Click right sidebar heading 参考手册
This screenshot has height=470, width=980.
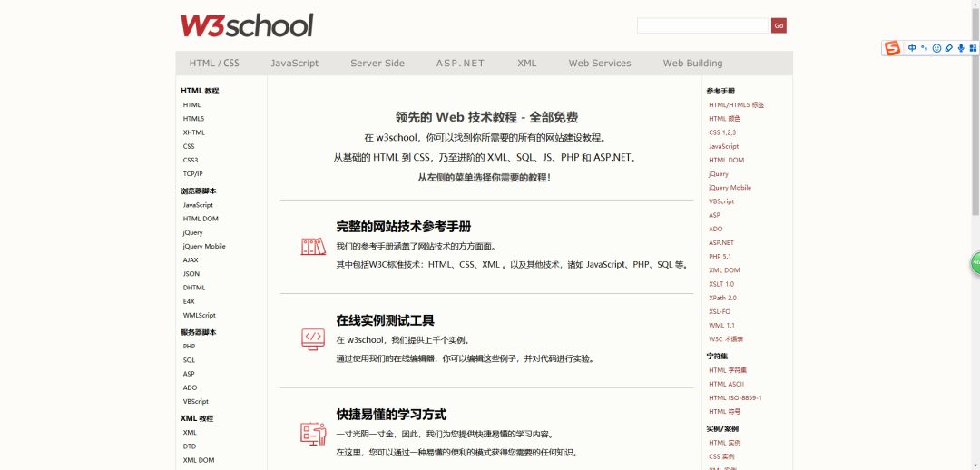pyautogui.click(x=720, y=92)
